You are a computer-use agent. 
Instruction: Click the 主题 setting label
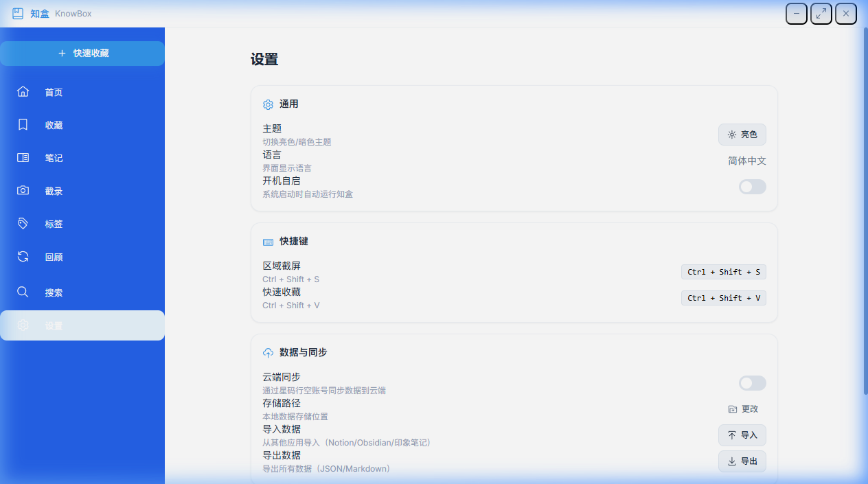(x=272, y=128)
